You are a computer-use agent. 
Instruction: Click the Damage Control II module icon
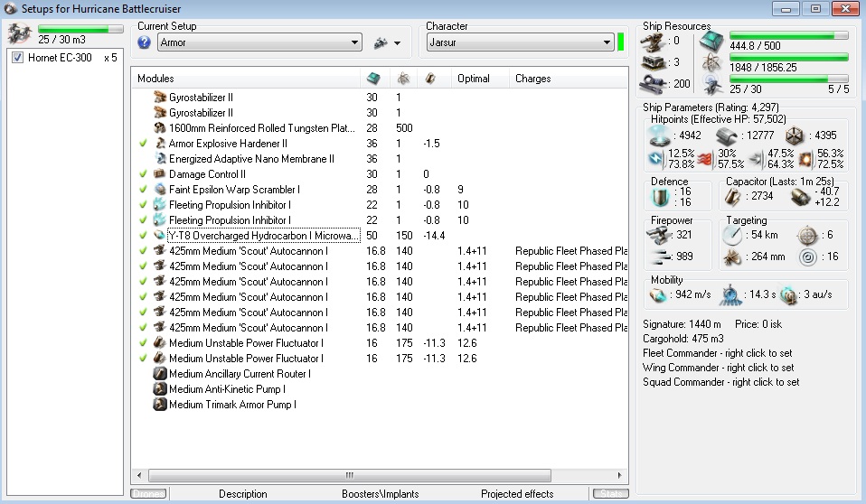160,174
